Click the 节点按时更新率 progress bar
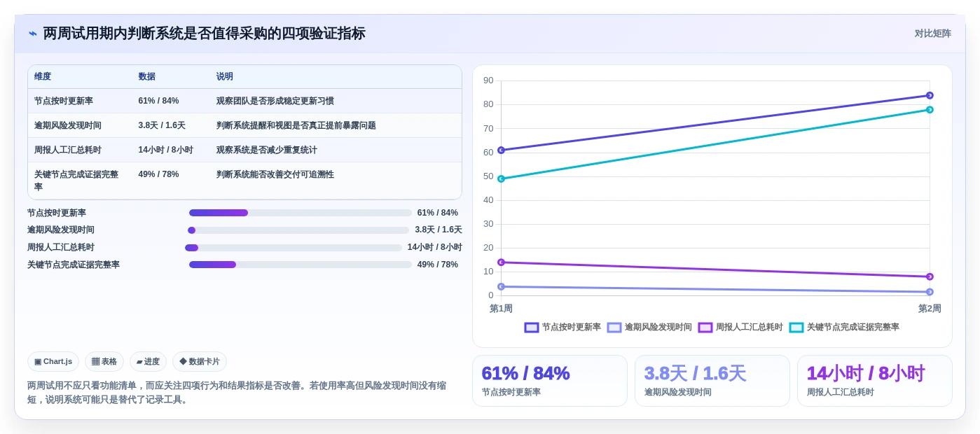 (301, 213)
